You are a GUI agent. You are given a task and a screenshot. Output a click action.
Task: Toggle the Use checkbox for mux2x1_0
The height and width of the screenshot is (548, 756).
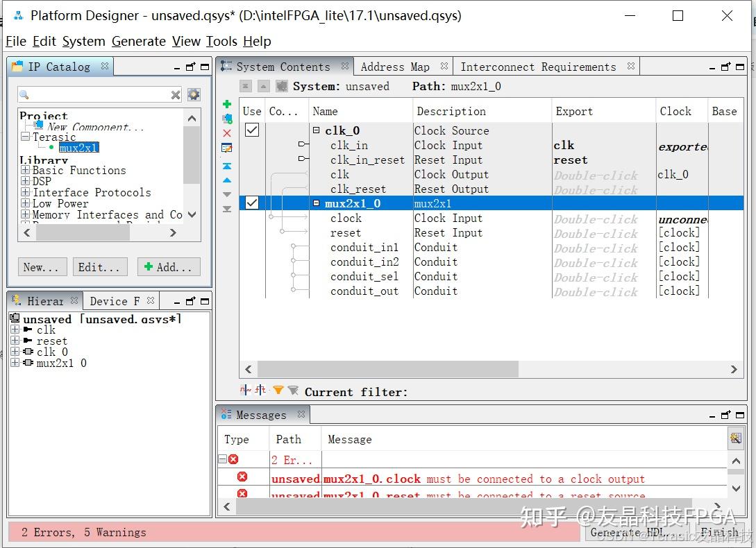(252, 203)
